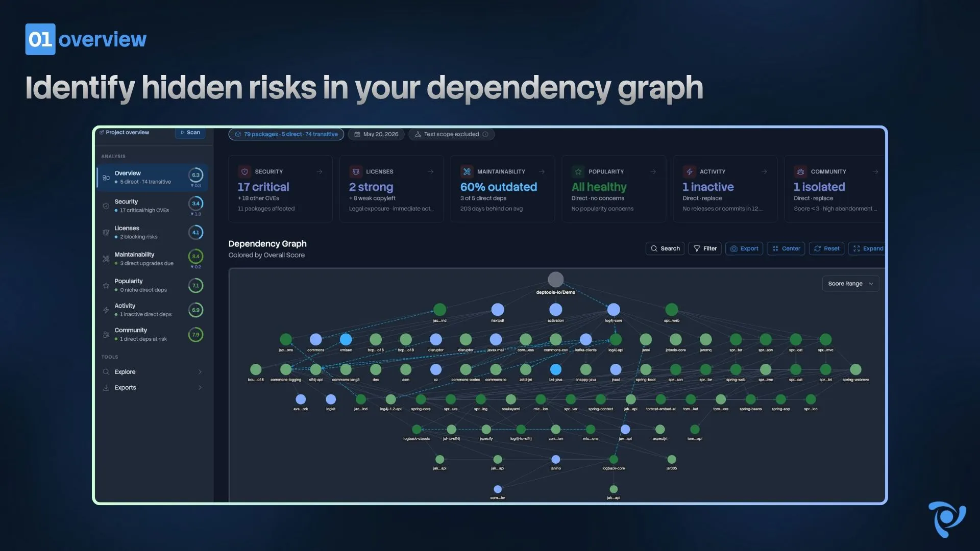Click the Community score ring 7.9
This screenshot has width=980, height=551.
[x=196, y=335]
